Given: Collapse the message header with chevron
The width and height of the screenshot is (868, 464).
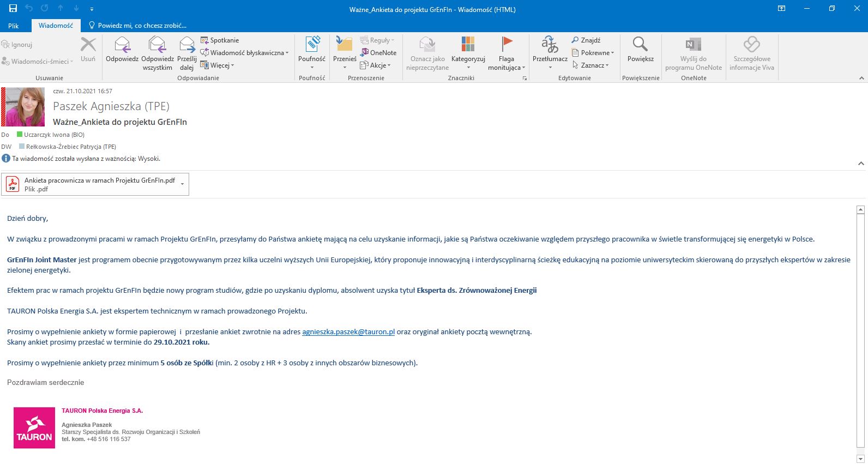Looking at the screenshot, I should point(861,164).
